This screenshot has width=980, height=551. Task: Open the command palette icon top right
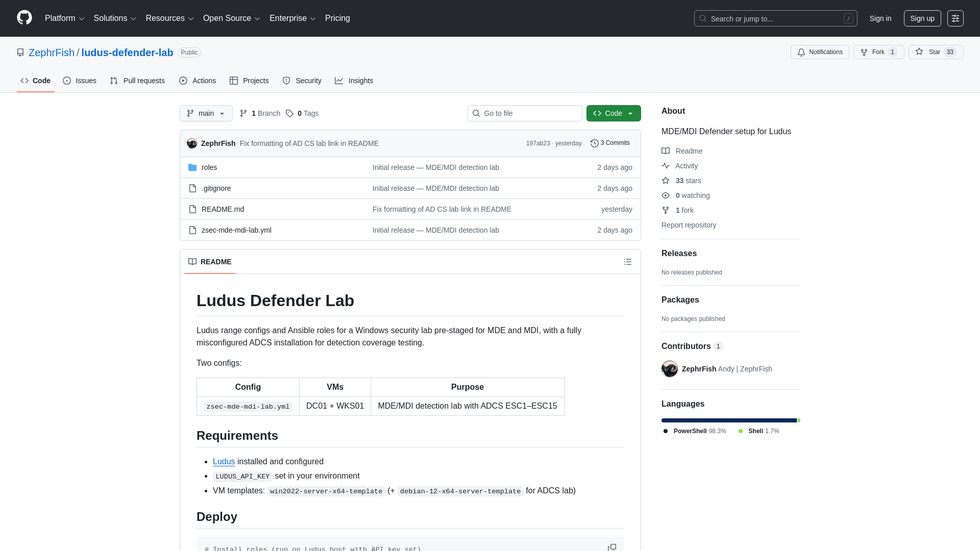point(955,18)
